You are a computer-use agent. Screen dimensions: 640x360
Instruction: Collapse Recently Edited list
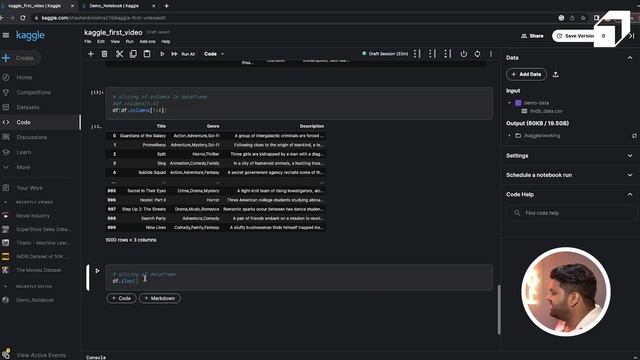[5, 287]
